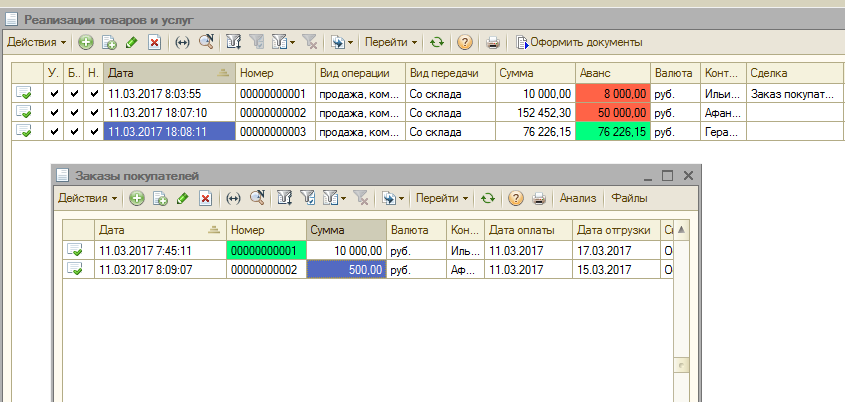Image resolution: width=845 pixels, height=402 pixels.
Task: Click the Refresh icon in the Реализации toolbar
Action: (437, 42)
